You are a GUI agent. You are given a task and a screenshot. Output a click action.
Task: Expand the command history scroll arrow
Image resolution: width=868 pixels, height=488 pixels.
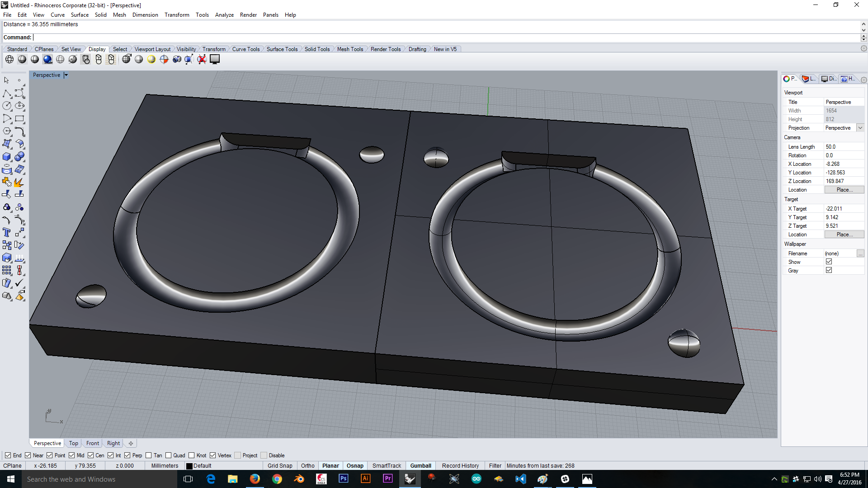[863, 24]
